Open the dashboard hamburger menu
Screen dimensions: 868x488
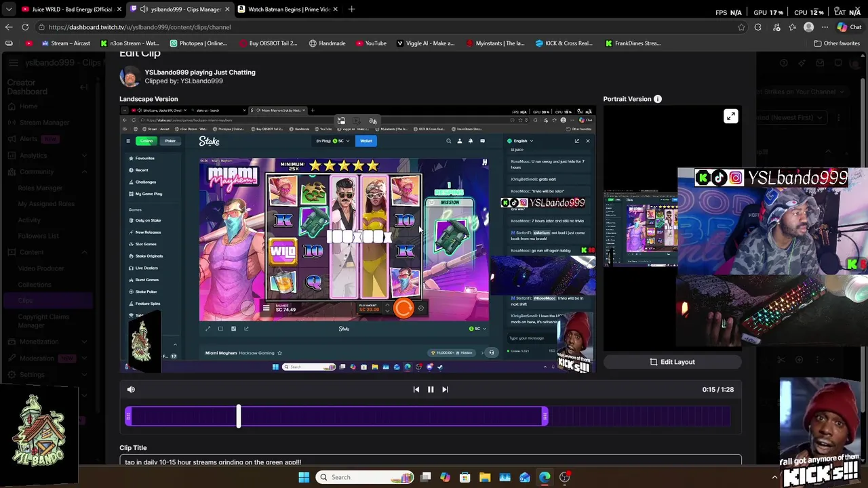click(14, 63)
